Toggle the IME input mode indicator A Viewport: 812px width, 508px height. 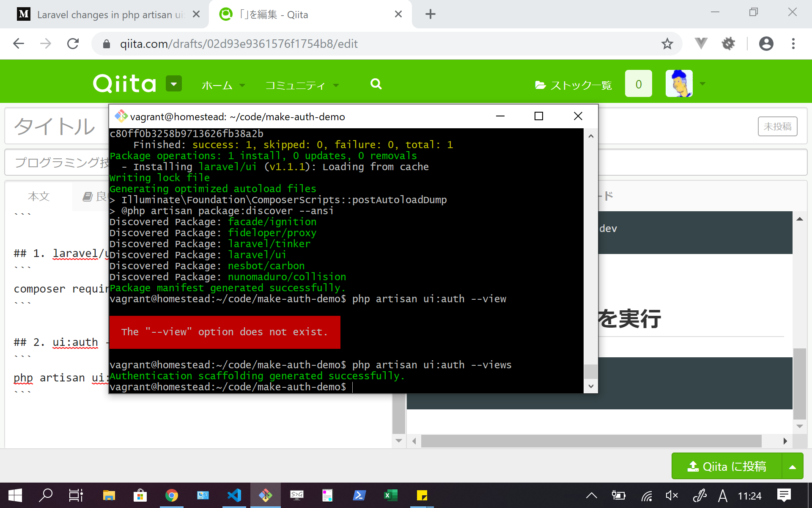(722, 495)
